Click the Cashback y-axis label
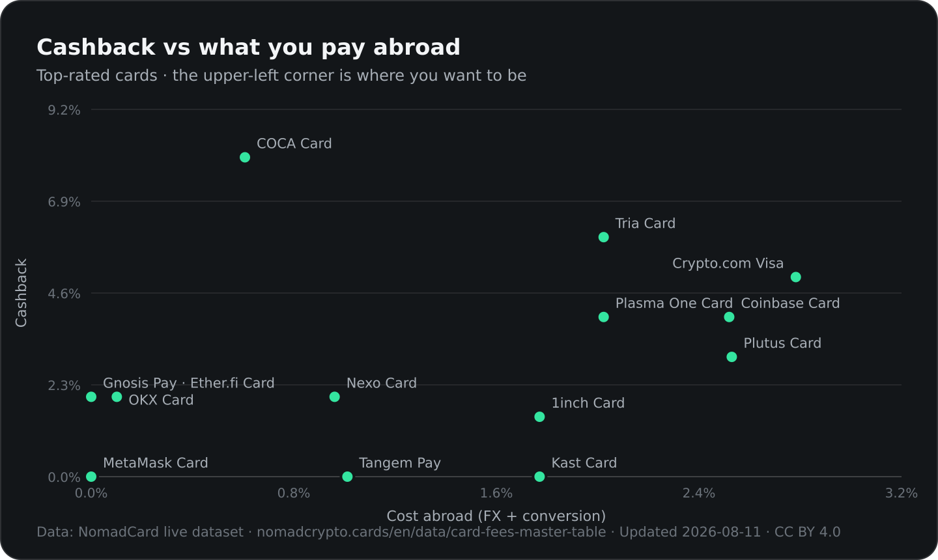The width and height of the screenshot is (938, 560). 21,293
